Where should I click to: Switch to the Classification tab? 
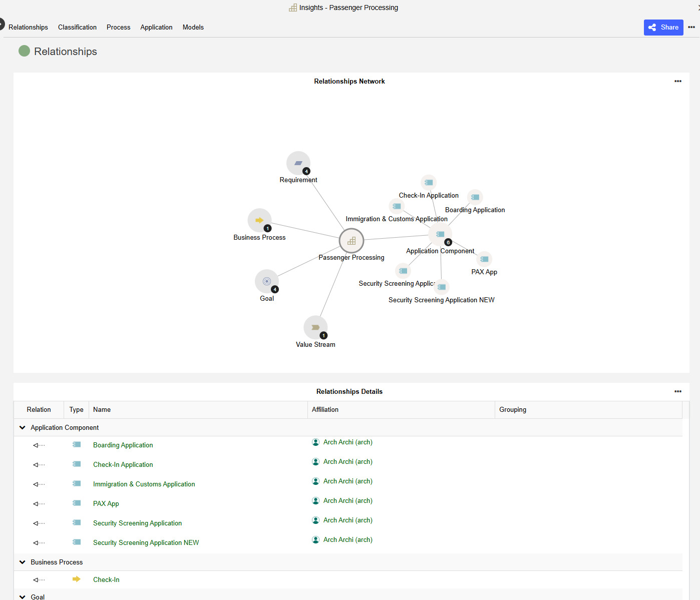coord(77,28)
